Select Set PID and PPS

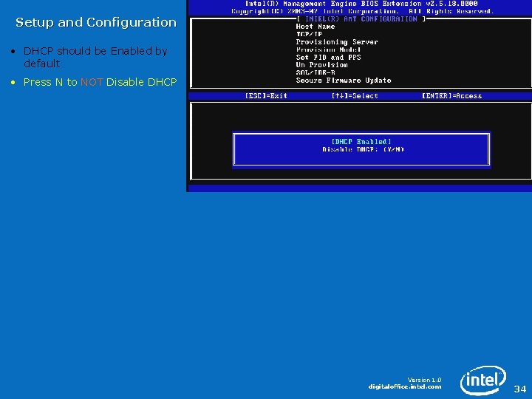coord(328,58)
